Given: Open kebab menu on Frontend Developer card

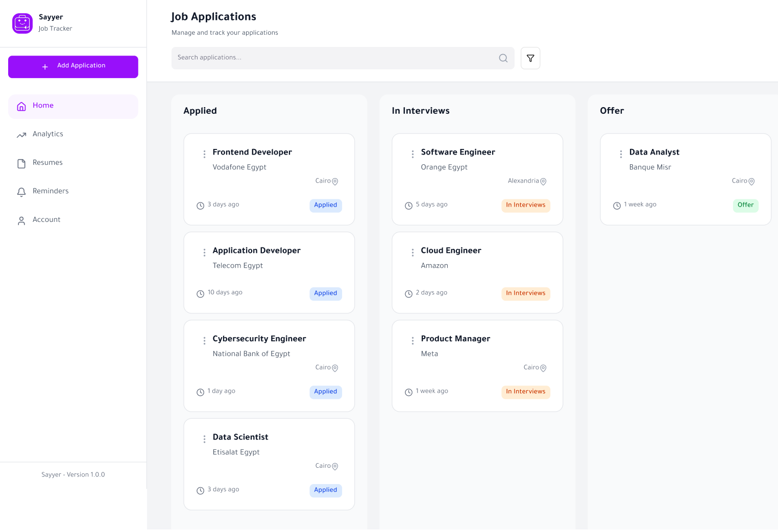Looking at the screenshot, I should (x=204, y=154).
